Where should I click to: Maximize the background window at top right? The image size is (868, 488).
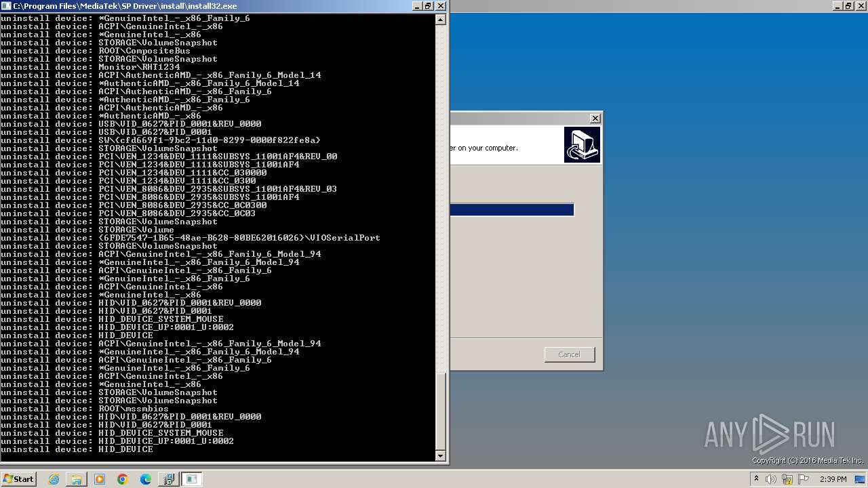tap(850, 5)
